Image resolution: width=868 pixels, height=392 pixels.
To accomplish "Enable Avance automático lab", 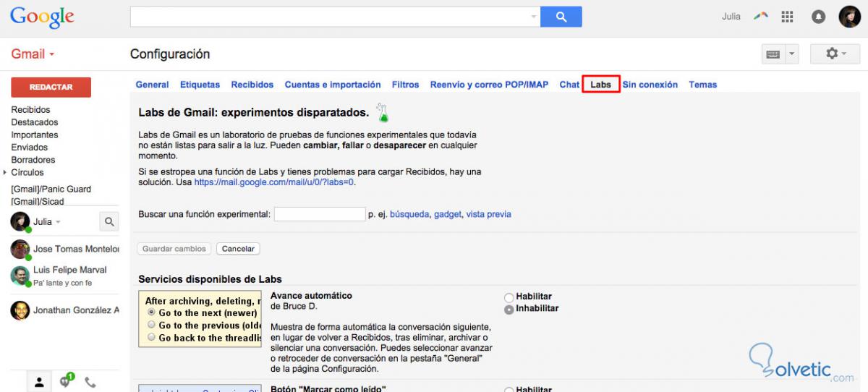I will (509, 297).
